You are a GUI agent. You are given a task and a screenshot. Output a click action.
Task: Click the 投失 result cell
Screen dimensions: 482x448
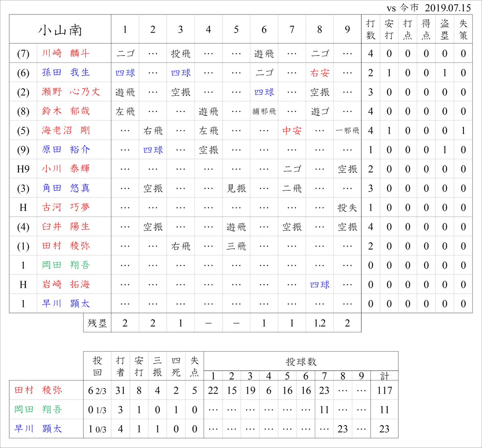[x=347, y=208]
